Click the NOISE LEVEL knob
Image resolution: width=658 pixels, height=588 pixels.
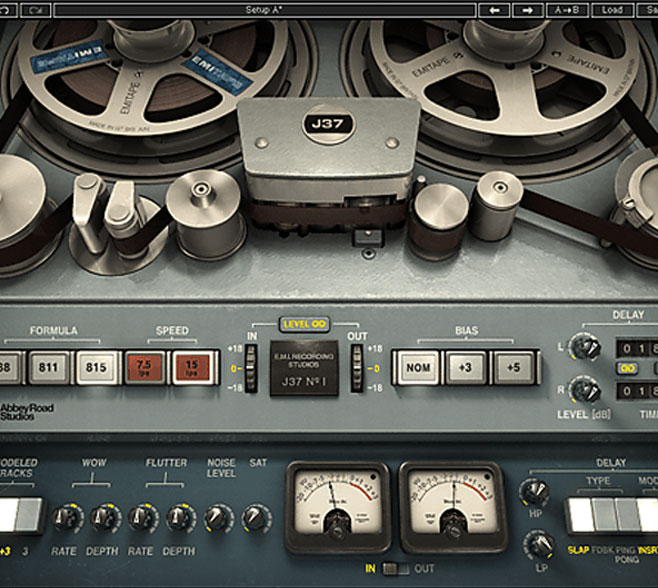point(219,518)
